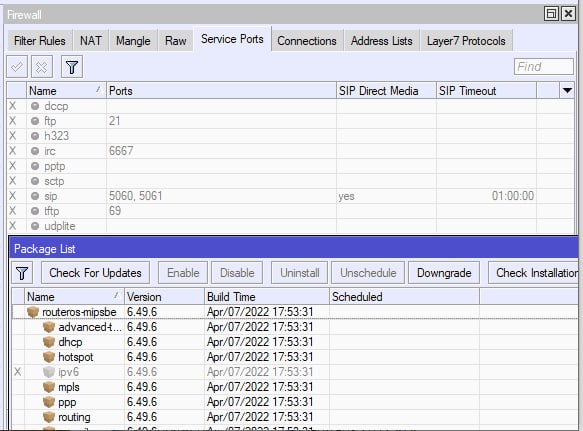Click the ftp service port status icon
Image resolution: width=583 pixels, height=431 pixels.
pos(35,121)
